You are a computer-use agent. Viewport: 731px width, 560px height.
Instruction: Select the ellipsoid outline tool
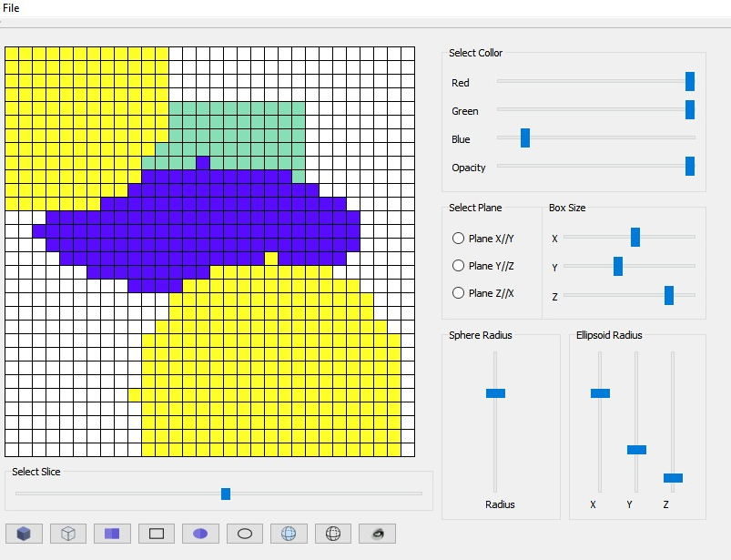(244, 534)
